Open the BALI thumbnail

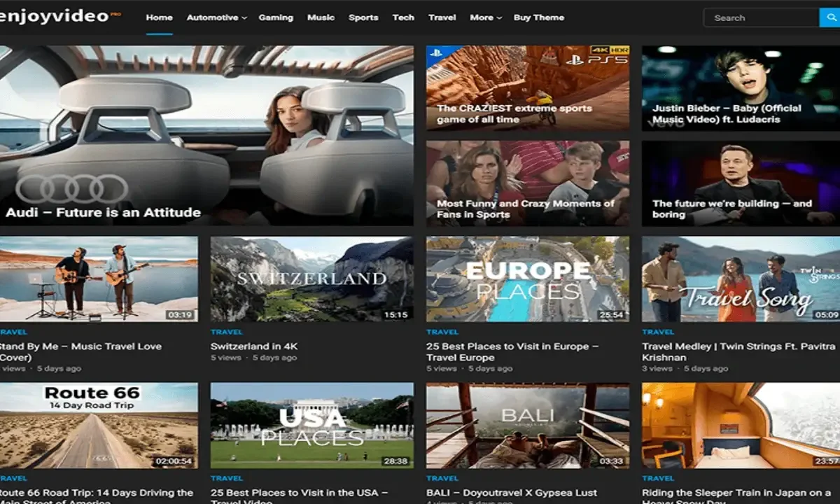tap(528, 426)
